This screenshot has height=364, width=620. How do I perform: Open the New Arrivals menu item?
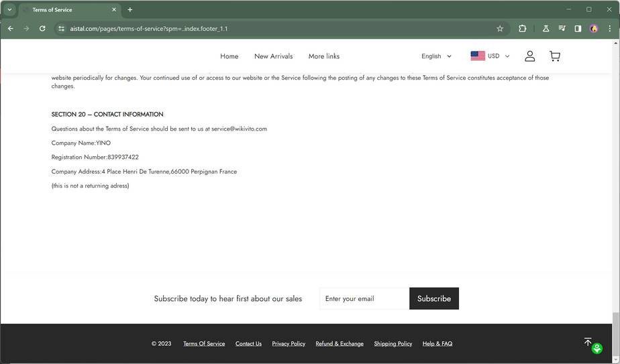[273, 56]
